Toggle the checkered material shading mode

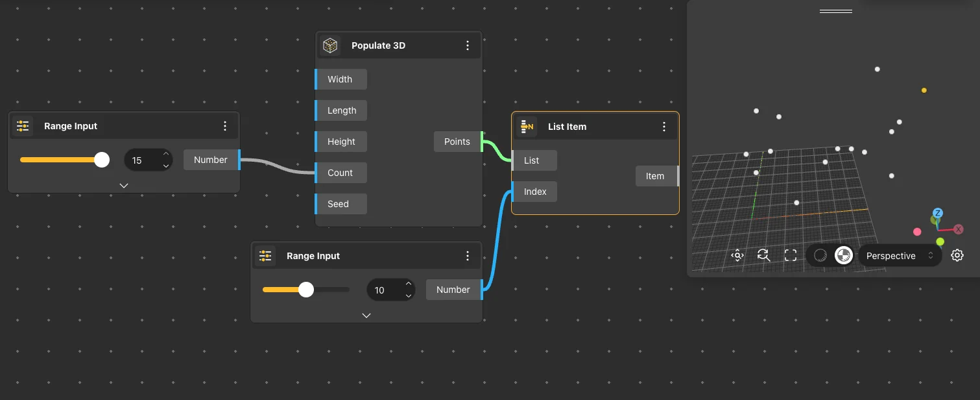(843, 255)
